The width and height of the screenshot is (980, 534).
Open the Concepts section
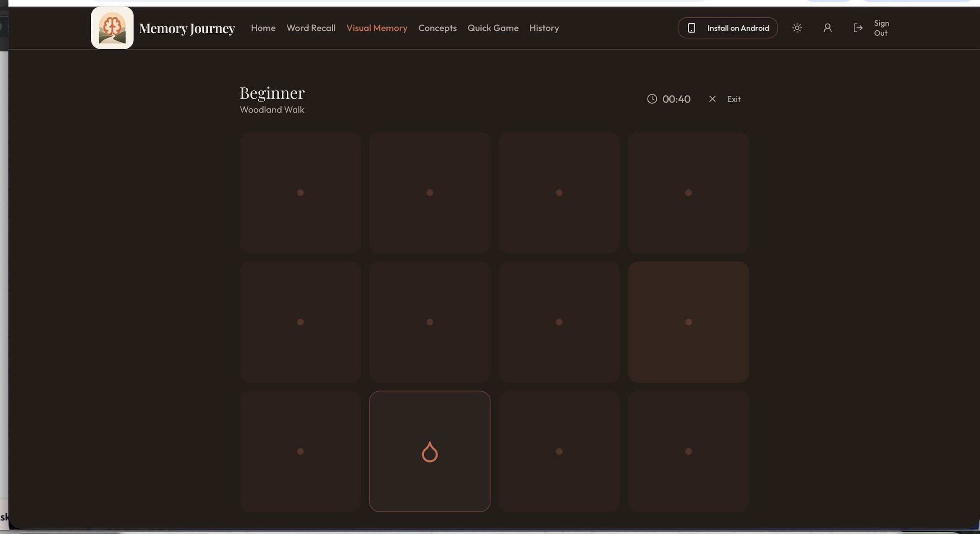click(x=438, y=28)
